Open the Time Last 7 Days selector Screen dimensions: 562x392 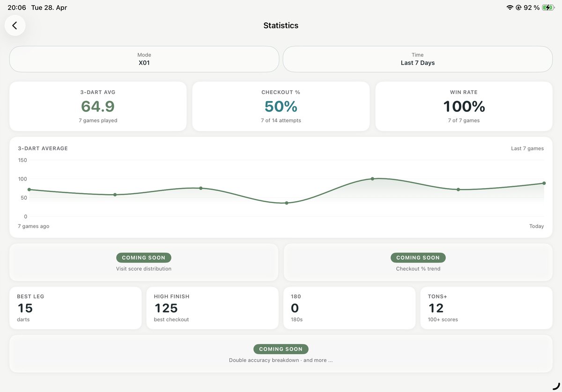point(418,59)
